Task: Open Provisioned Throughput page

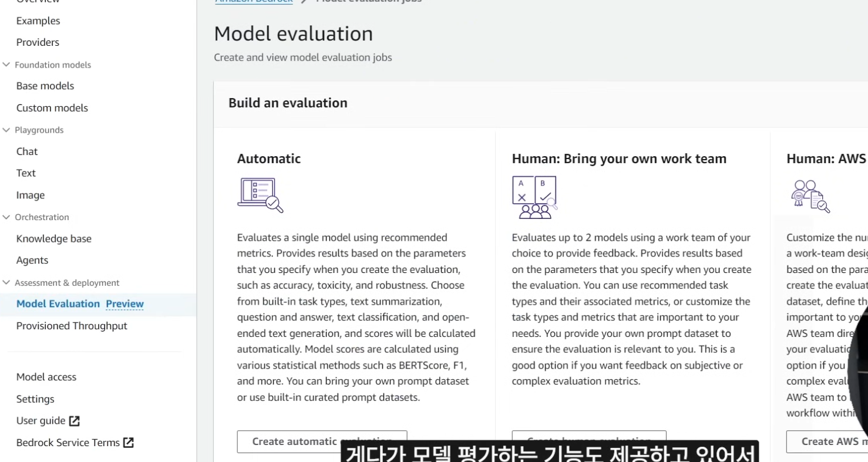Action: pos(72,326)
